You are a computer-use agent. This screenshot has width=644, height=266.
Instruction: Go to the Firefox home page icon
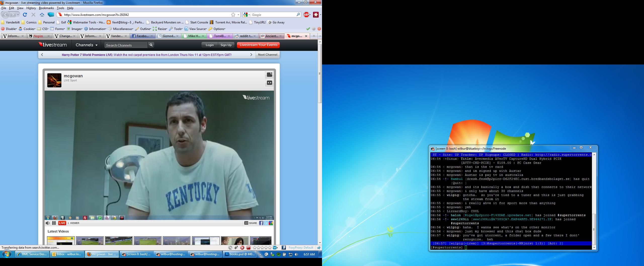tap(42, 15)
